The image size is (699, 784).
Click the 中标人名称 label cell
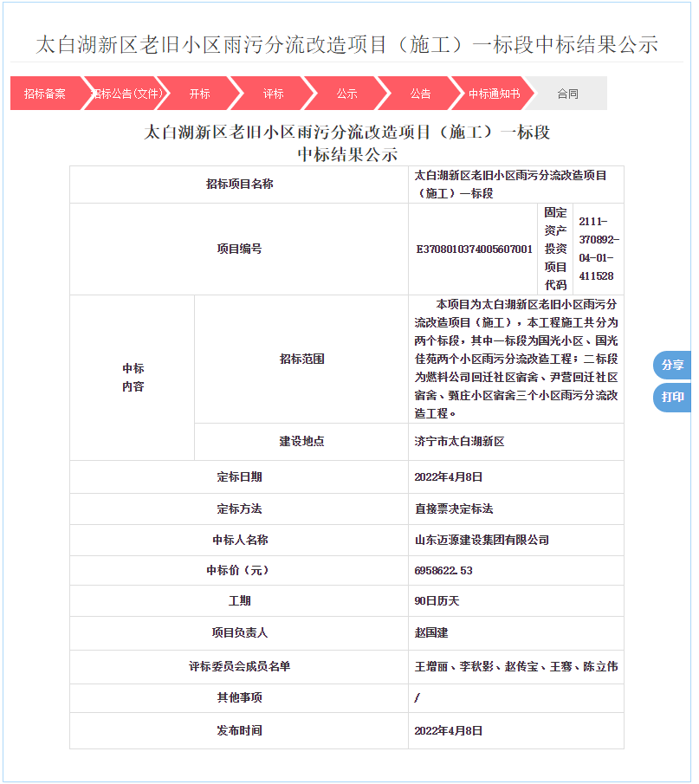coord(240,540)
